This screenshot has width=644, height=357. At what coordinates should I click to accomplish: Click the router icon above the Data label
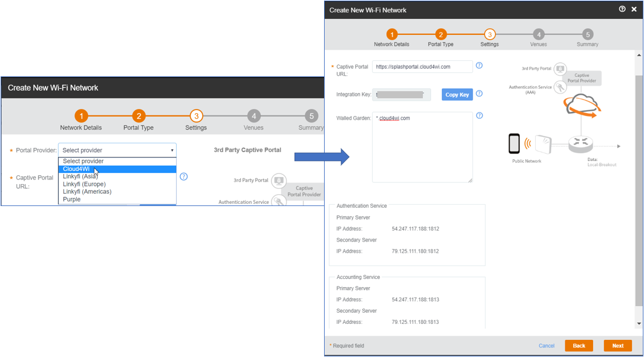(580, 143)
